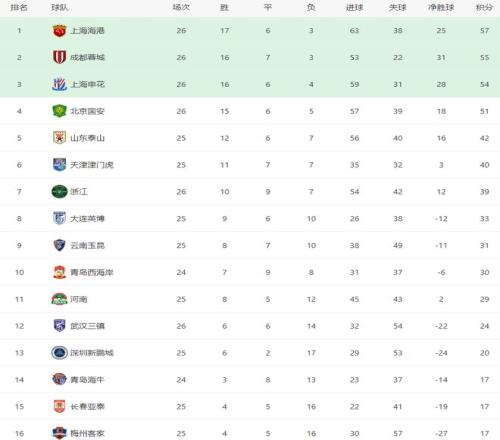Screen dimensions: 500x440
Task: Open the 青岛海牛 team name link
Action: coord(87,380)
